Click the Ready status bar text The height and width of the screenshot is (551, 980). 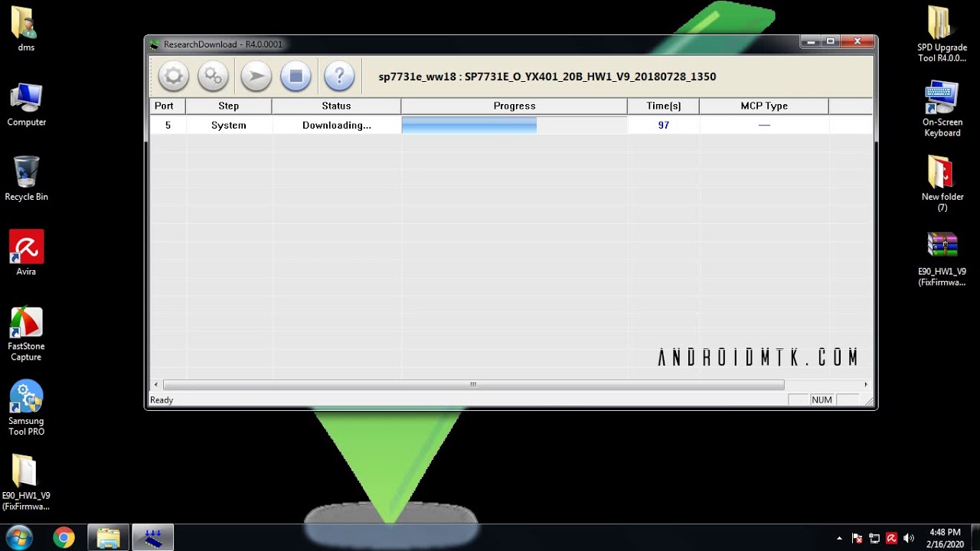point(162,400)
